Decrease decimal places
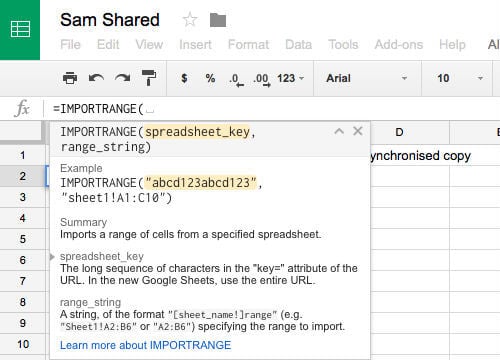 pyautogui.click(x=236, y=80)
